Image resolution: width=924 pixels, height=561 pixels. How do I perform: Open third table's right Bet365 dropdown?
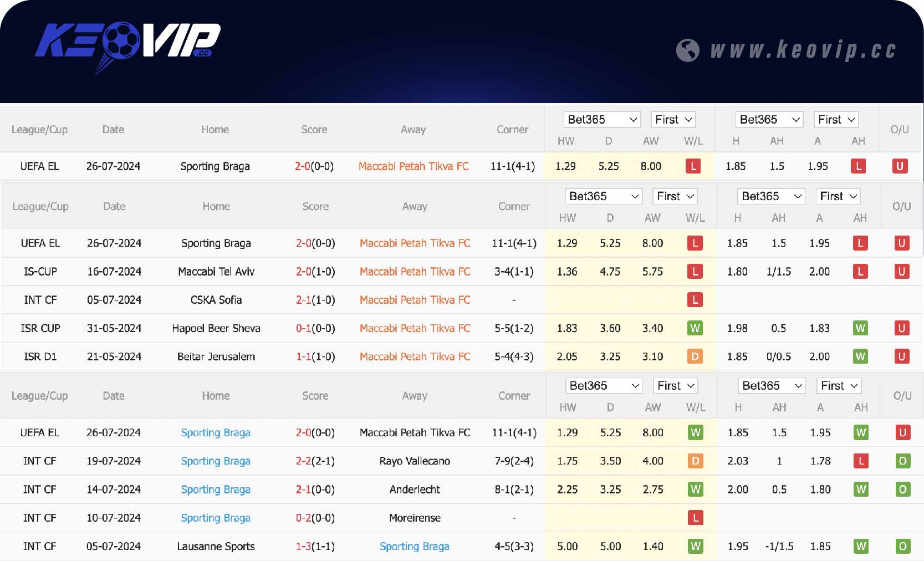pos(772,386)
